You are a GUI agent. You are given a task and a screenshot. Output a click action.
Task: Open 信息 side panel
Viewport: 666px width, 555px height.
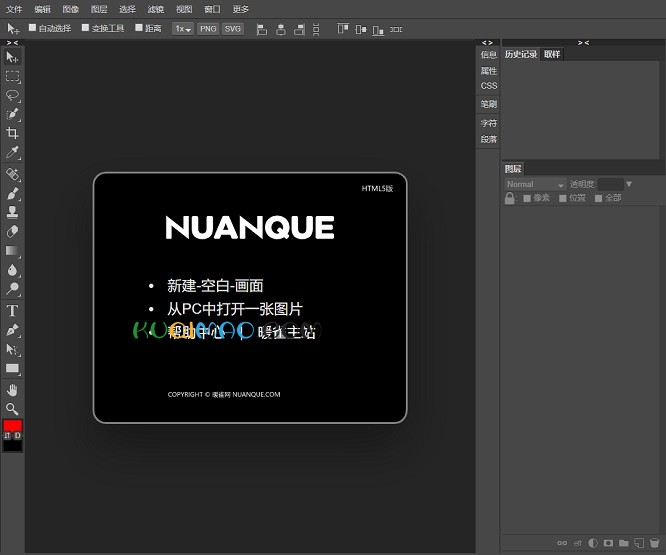(x=488, y=54)
